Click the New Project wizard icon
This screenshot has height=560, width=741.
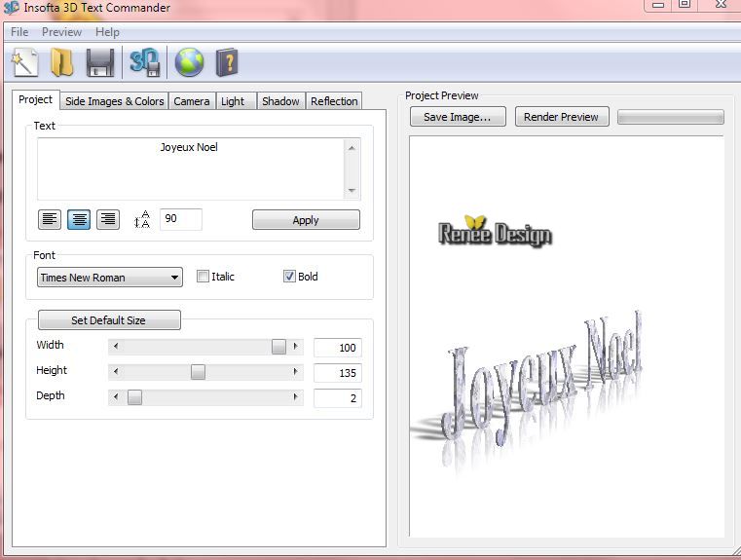pos(25,63)
